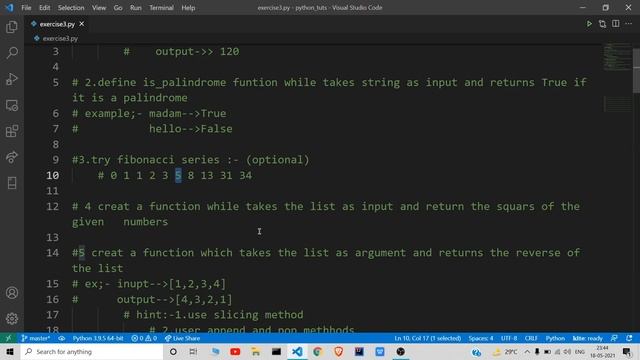640x360 pixels.
Task: Open the Edit menu
Action: (x=44, y=8)
